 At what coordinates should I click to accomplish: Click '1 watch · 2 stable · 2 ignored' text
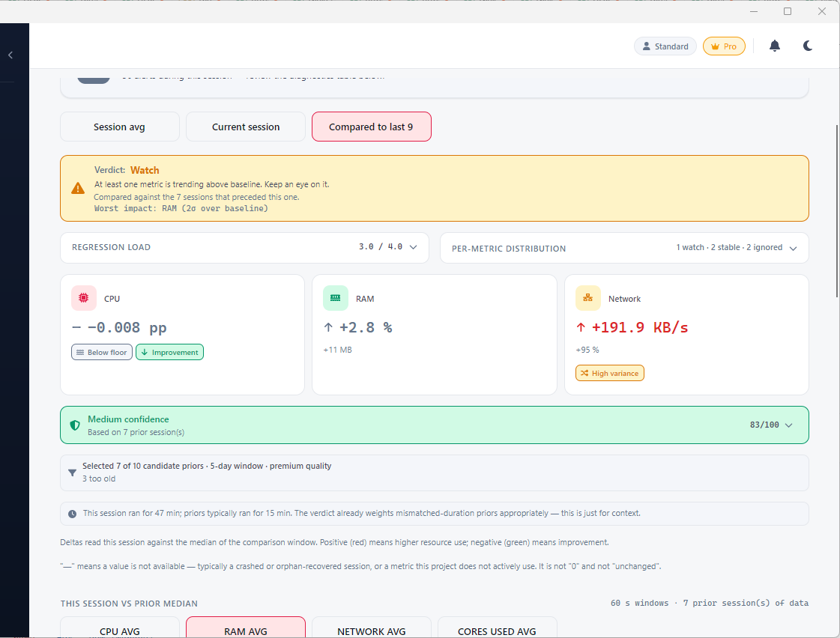729,247
